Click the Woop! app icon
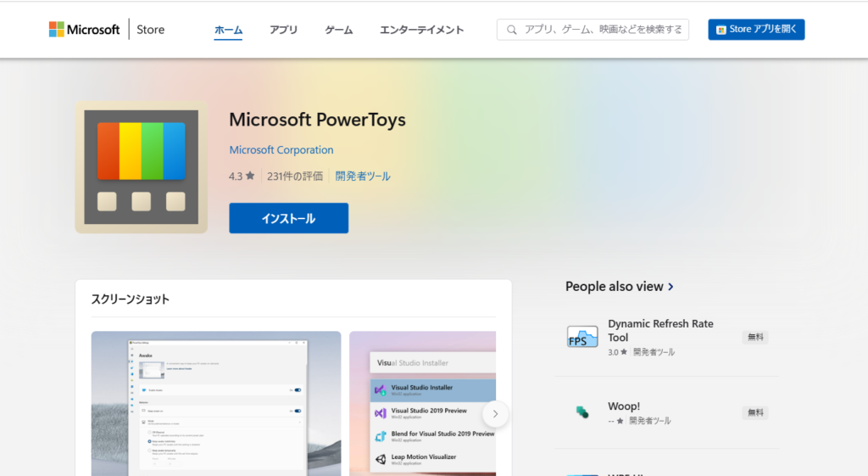Image resolution: width=868 pixels, height=476 pixels. (582, 412)
